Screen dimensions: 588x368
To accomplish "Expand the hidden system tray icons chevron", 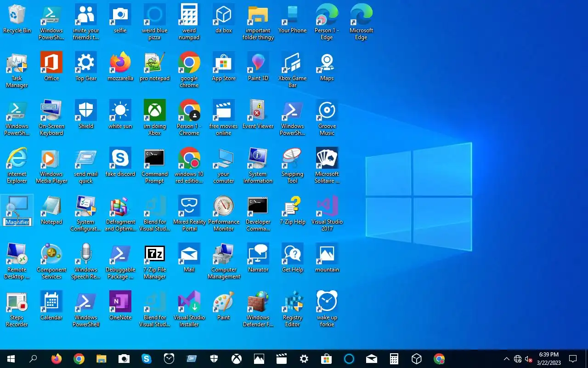I will (x=507, y=359).
